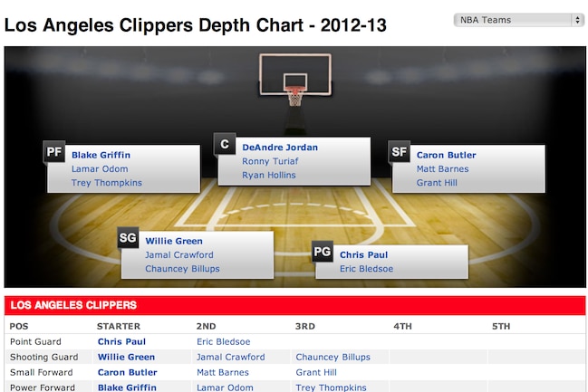
Task: Open Willie Green in the court SG box
Action: coord(174,241)
